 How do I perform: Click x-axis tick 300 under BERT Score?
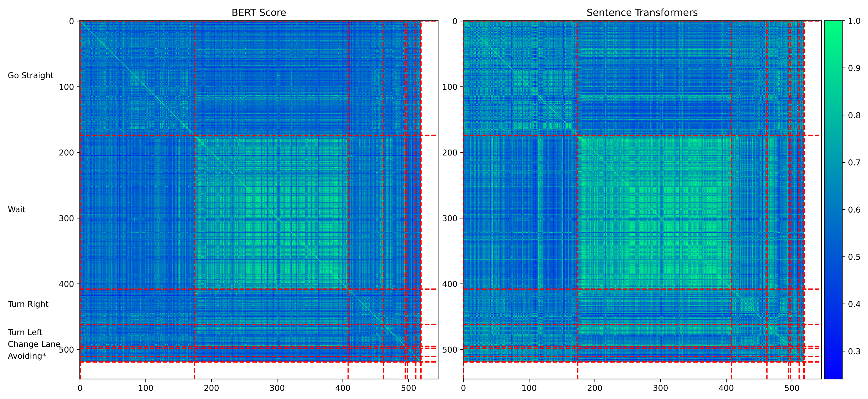coord(277,388)
